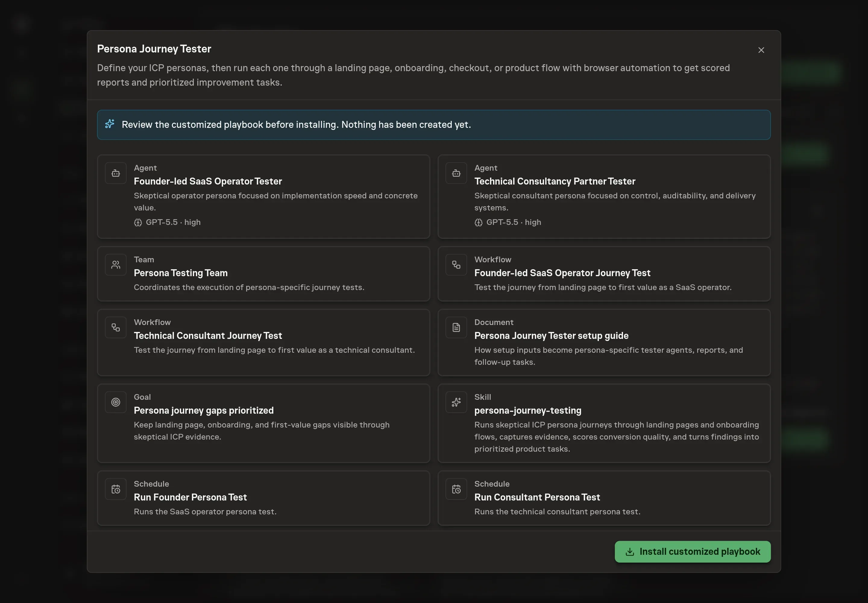Click 'Skeptical operator persona focused on implementation speed' text
This screenshot has width=868, height=603.
pos(275,201)
